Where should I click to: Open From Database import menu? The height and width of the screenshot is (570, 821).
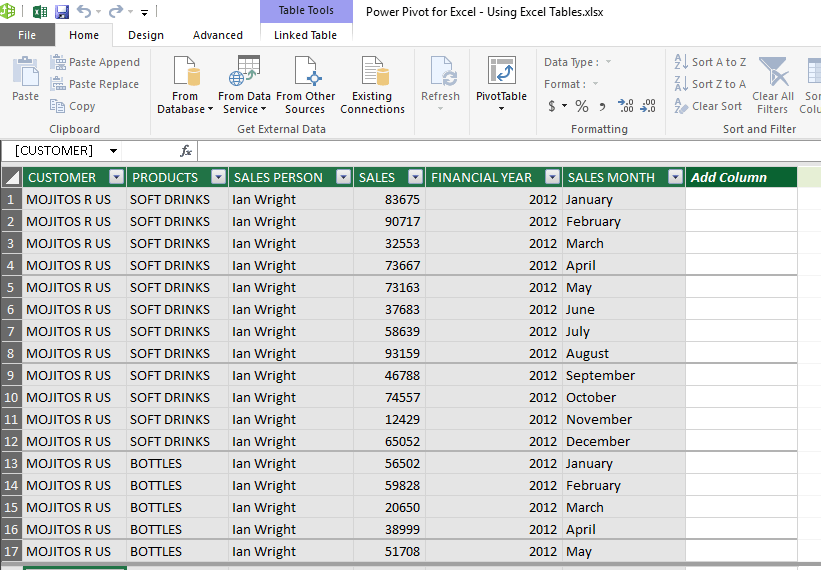(x=185, y=85)
